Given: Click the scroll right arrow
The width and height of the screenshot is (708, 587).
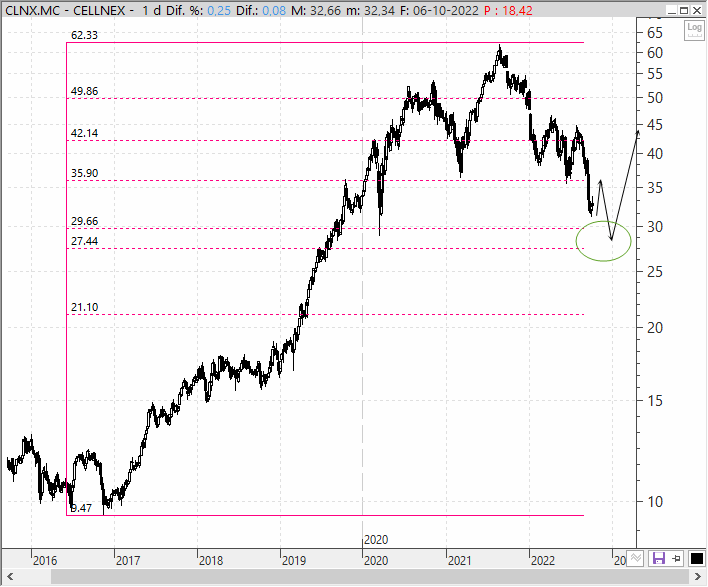Looking at the screenshot, I should [x=697, y=577].
